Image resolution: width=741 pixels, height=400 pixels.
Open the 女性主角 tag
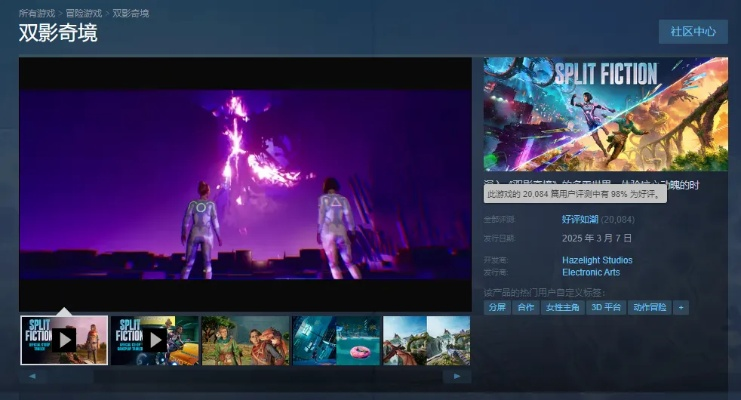pyautogui.click(x=562, y=307)
